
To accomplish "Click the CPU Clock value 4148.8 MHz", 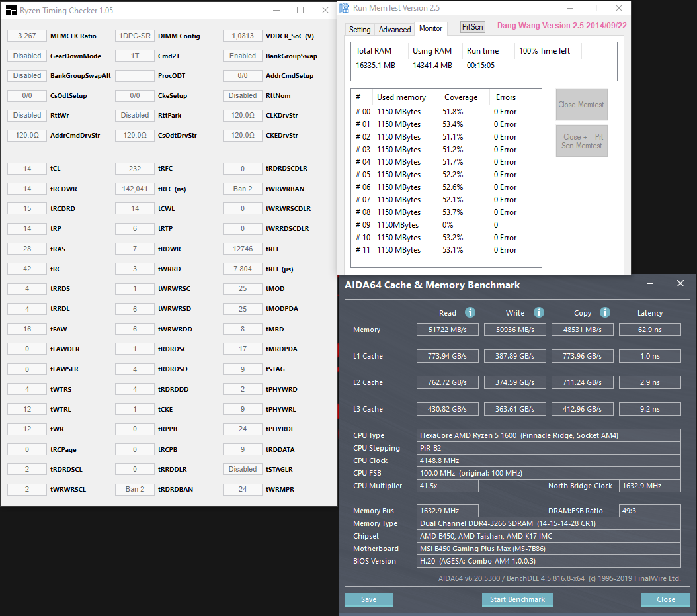I will 548,461.
